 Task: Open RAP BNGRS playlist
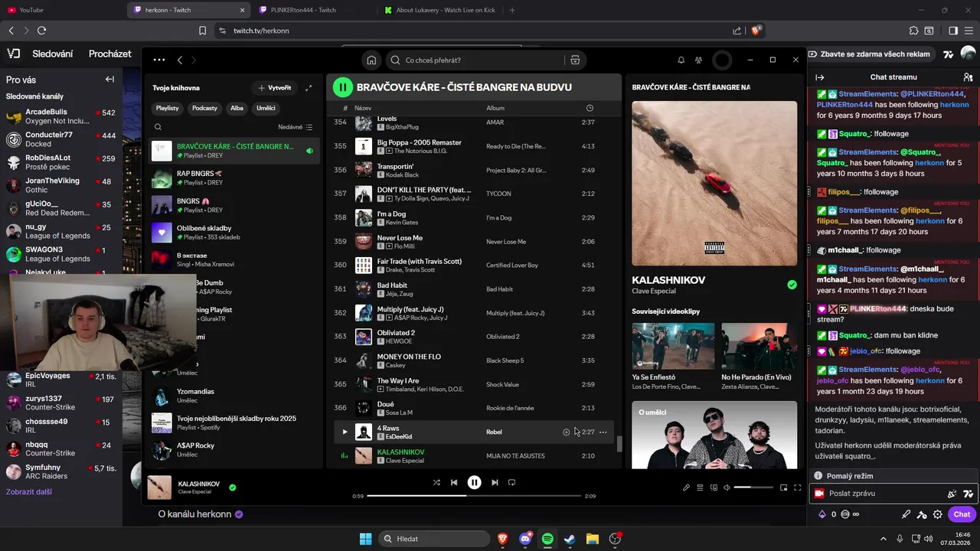[x=233, y=178]
